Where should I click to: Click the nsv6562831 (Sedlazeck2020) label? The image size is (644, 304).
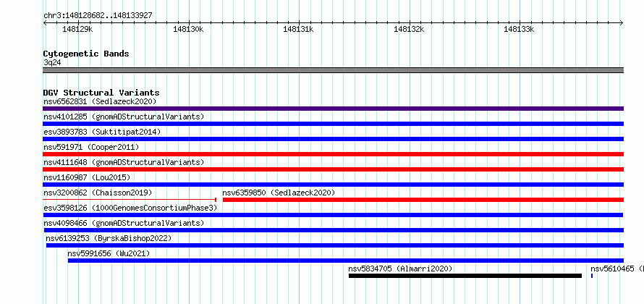click(100, 101)
